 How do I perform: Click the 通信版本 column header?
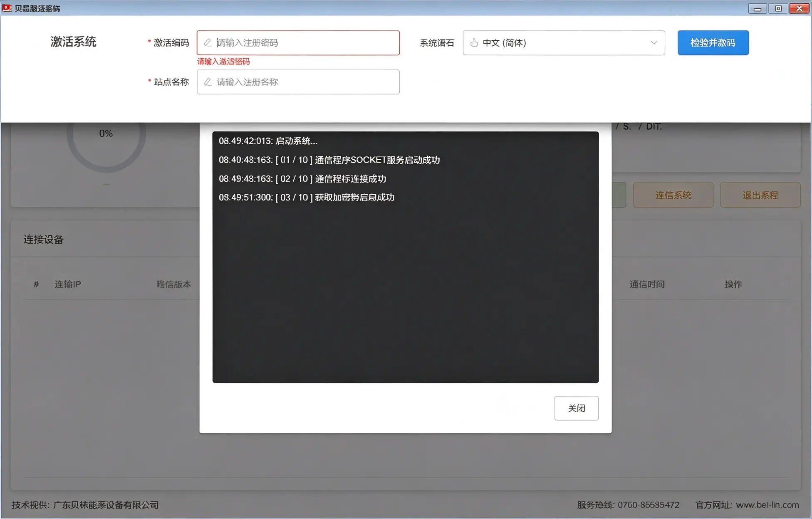[x=173, y=284]
